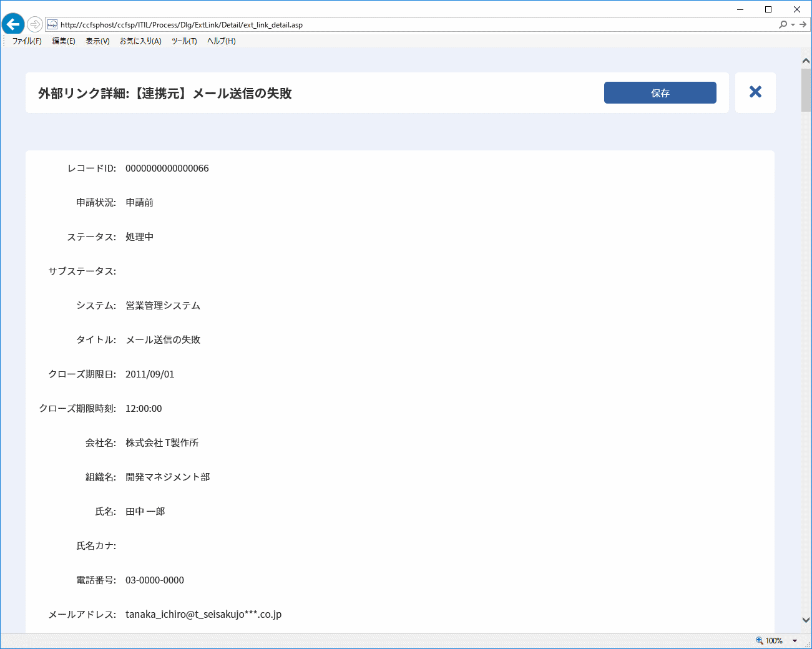Click the go arrow beside address bar
The image size is (812, 649).
[x=803, y=25]
